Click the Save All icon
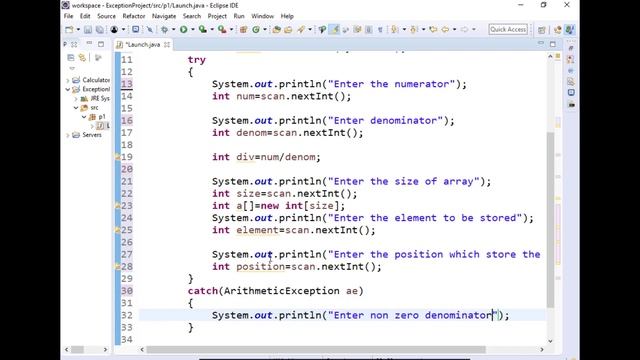The height and width of the screenshot is (360, 640). (100, 29)
